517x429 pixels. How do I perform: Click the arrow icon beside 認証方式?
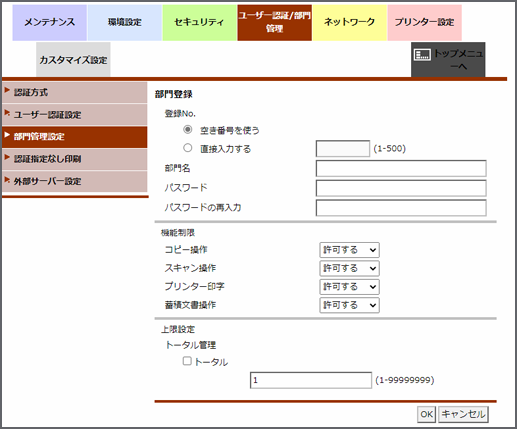point(7,90)
